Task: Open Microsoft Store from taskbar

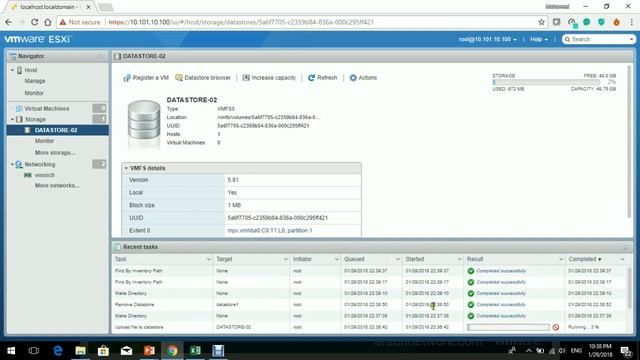Action: 103,351
